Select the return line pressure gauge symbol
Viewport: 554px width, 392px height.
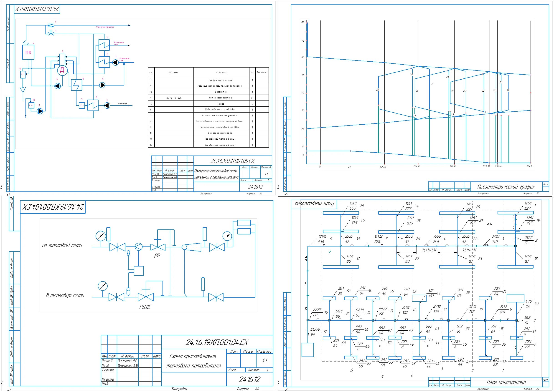tap(103, 286)
